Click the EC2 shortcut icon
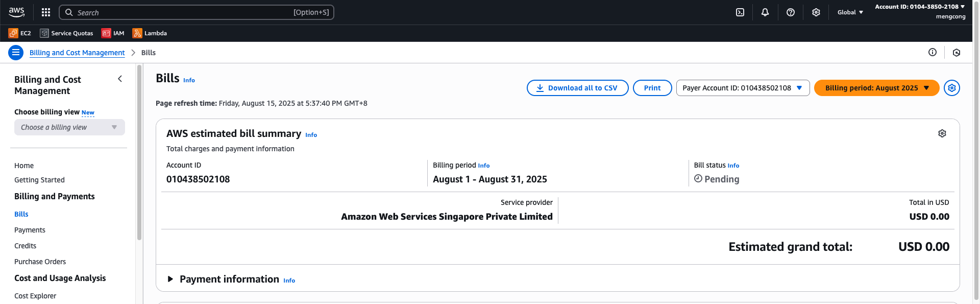 [13, 33]
